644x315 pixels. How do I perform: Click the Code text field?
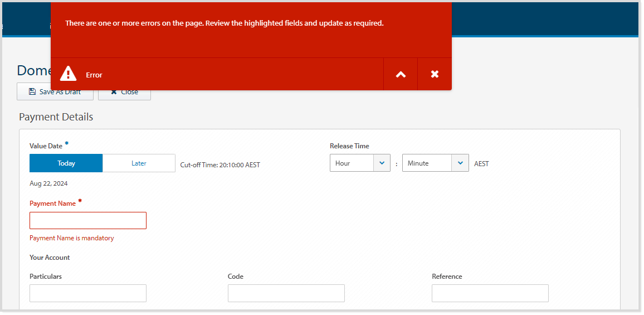click(x=286, y=293)
